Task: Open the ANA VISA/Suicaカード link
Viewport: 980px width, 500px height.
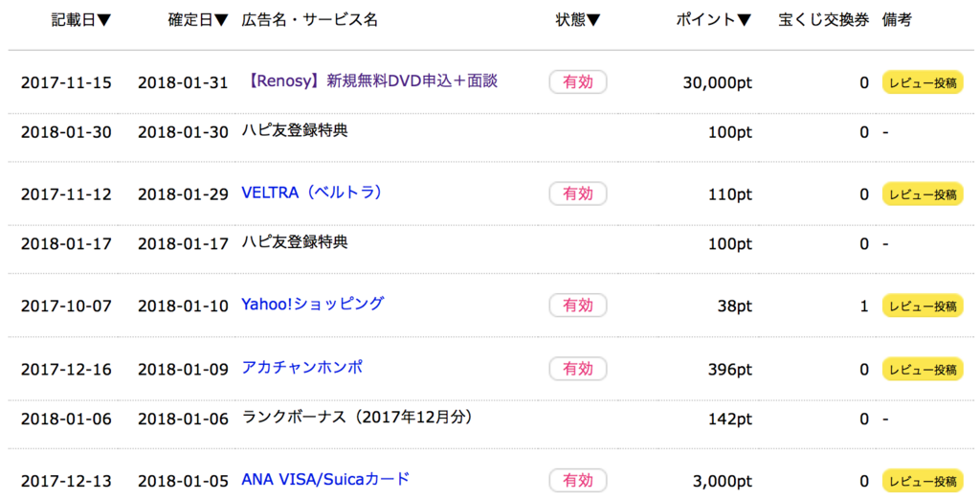Action: click(x=325, y=479)
